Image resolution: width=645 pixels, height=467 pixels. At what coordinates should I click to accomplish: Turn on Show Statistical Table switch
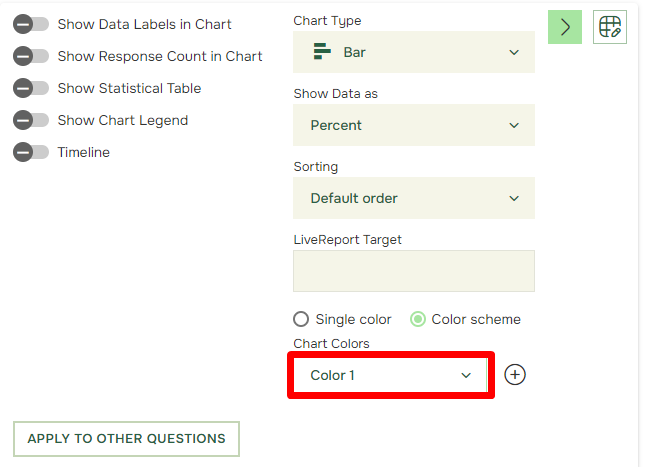pos(31,88)
